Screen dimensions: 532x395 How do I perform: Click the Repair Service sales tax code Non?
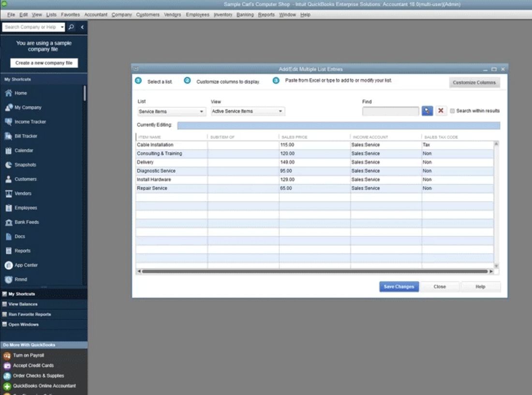(x=458, y=188)
